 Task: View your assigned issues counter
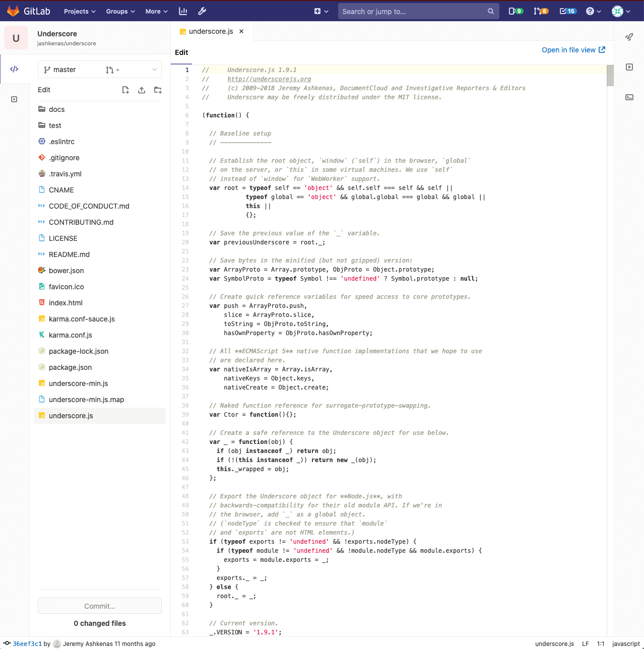coord(515,11)
